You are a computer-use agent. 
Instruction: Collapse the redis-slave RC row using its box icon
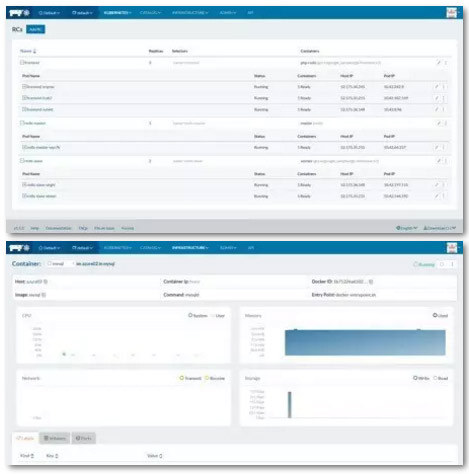pyautogui.click(x=22, y=161)
